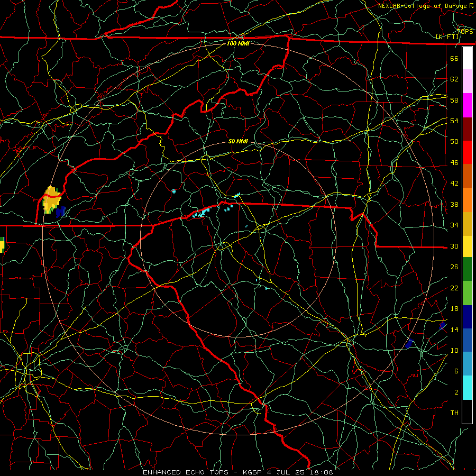Click the cyan legend swatch
476x476 pixels.
click(x=467, y=387)
